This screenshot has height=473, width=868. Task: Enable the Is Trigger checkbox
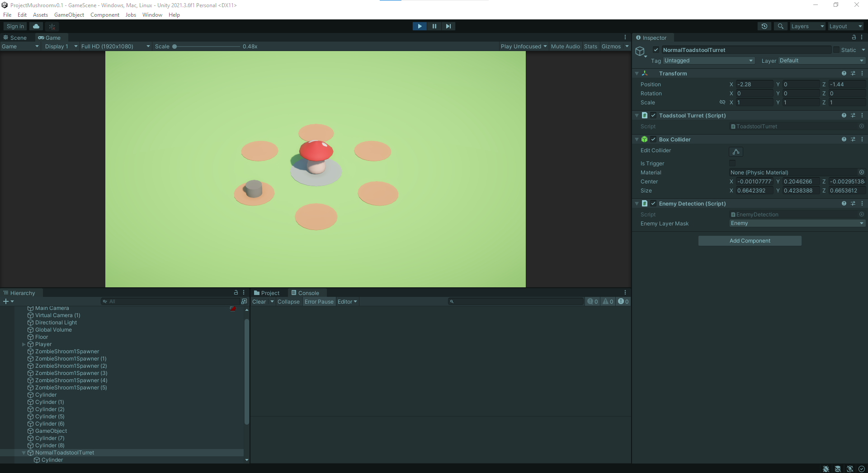pyautogui.click(x=732, y=163)
